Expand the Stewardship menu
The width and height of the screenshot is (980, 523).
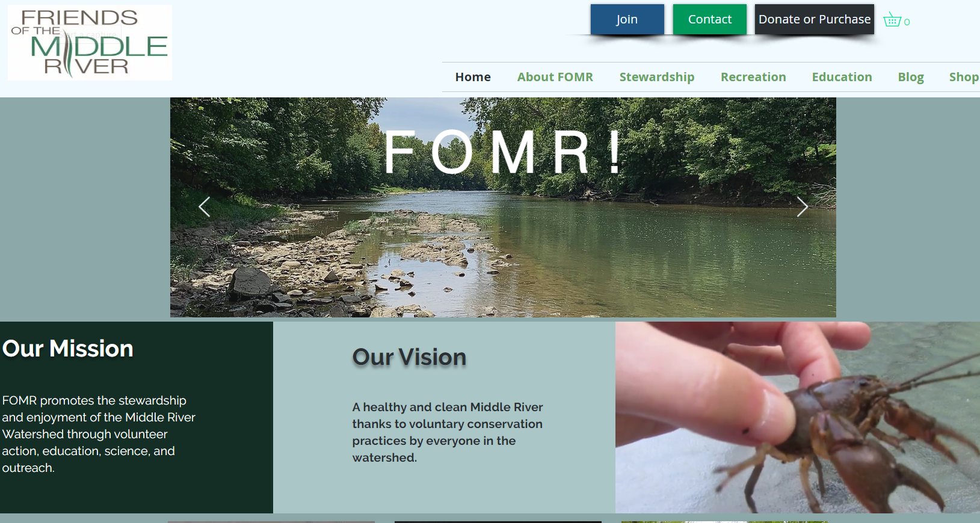657,77
